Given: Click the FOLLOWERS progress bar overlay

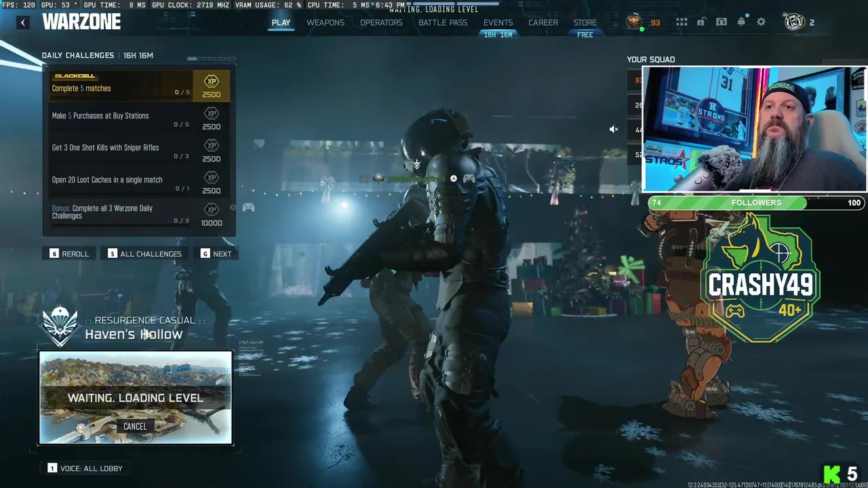Looking at the screenshot, I should pos(756,203).
